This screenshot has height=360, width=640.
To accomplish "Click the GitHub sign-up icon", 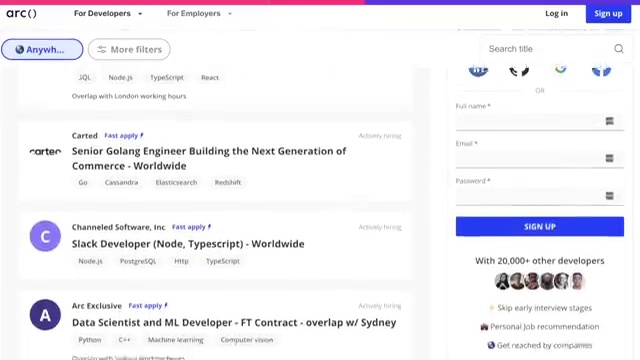I will coord(519,70).
